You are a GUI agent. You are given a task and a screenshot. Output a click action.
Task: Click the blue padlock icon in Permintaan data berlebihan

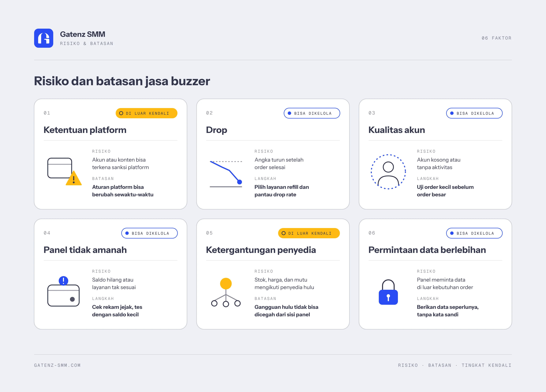point(388,292)
